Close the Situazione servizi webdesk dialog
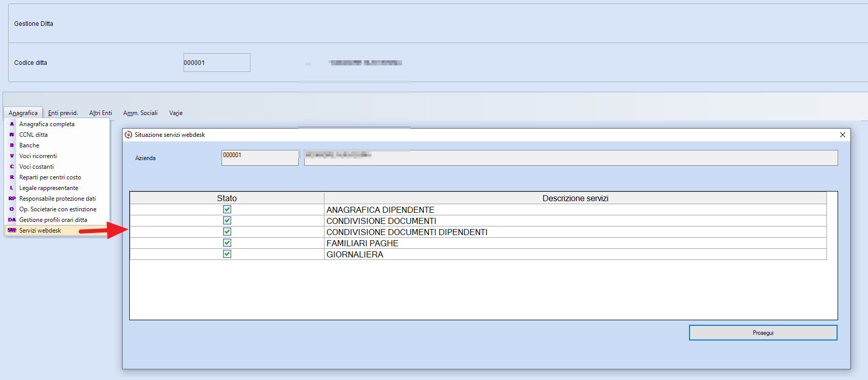 (843, 135)
